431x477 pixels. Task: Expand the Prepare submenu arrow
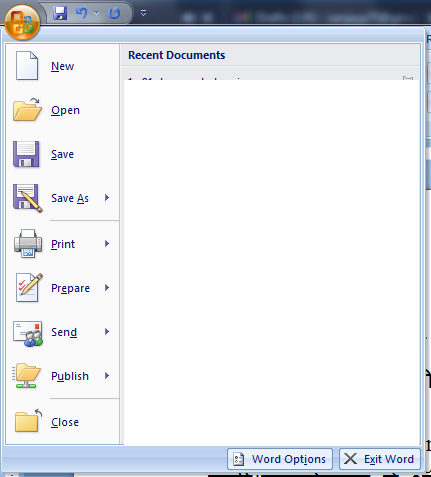[x=107, y=288]
